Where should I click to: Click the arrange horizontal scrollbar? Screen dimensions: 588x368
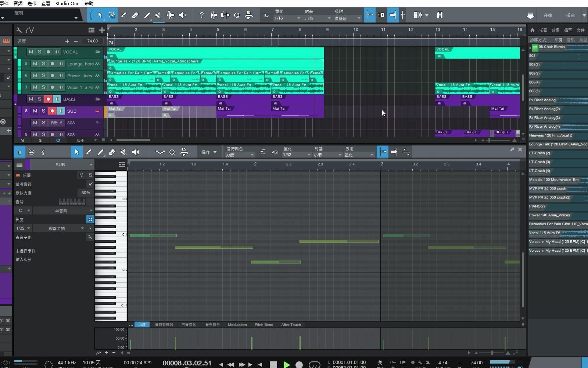[133, 140]
